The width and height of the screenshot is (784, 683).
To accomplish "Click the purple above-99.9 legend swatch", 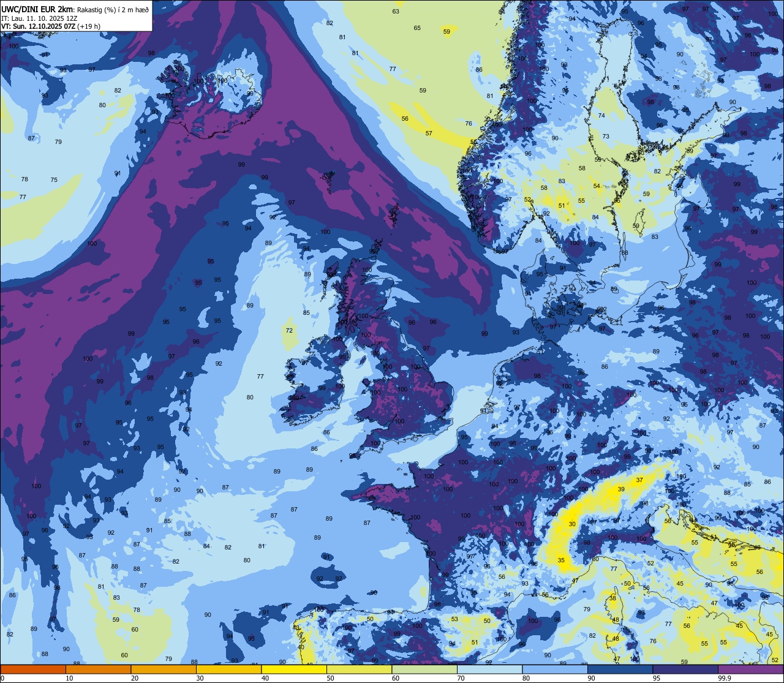I will pos(750,669).
